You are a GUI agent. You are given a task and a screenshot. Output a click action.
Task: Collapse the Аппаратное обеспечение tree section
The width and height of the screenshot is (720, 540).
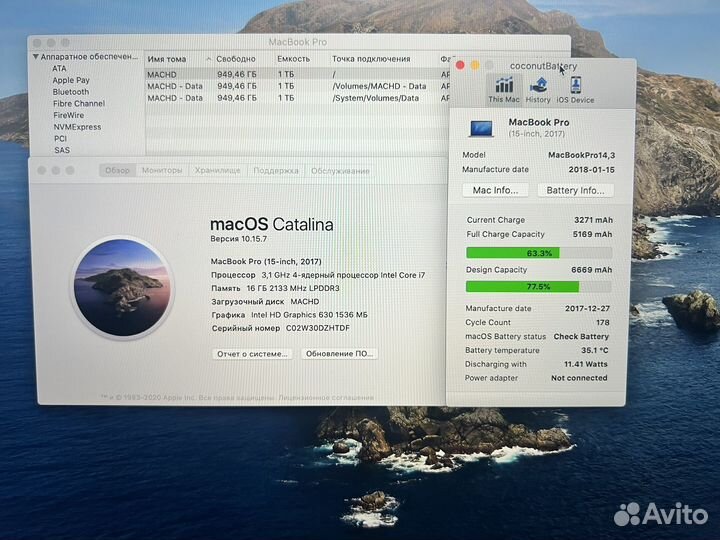tap(36, 57)
